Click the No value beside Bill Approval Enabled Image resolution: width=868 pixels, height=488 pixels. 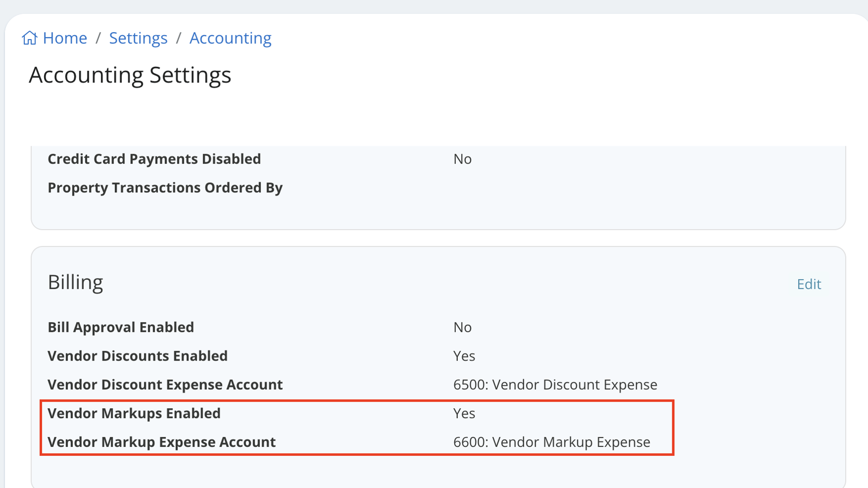point(463,327)
